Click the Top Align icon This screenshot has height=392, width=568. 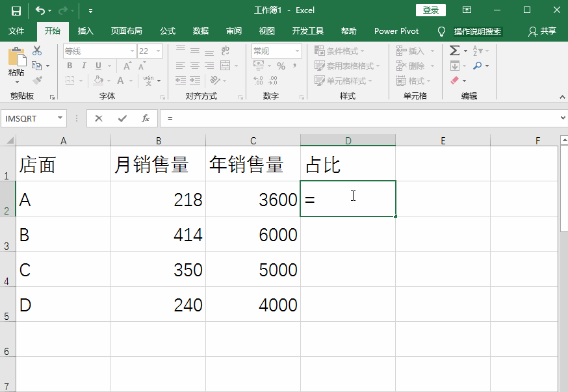pyautogui.click(x=181, y=50)
